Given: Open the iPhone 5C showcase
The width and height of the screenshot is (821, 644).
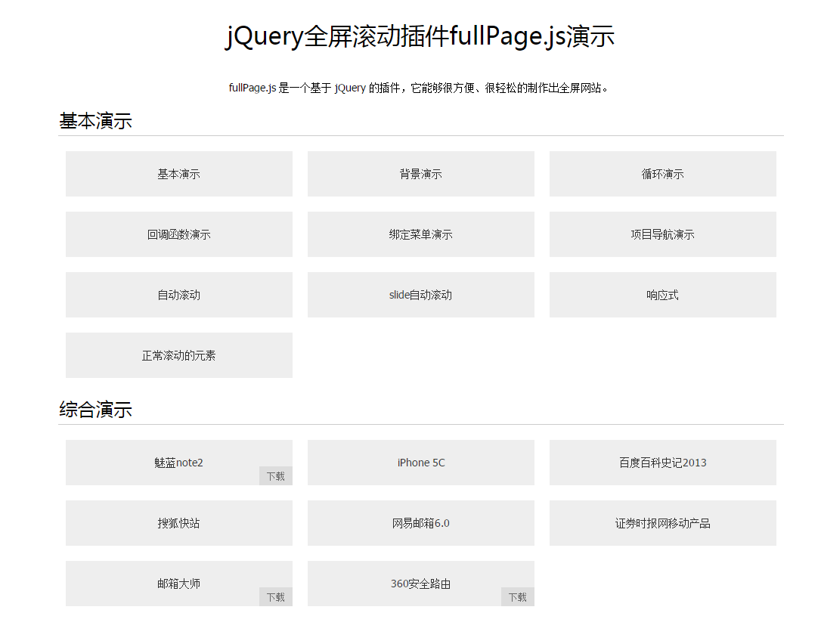Looking at the screenshot, I should (420, 463).
